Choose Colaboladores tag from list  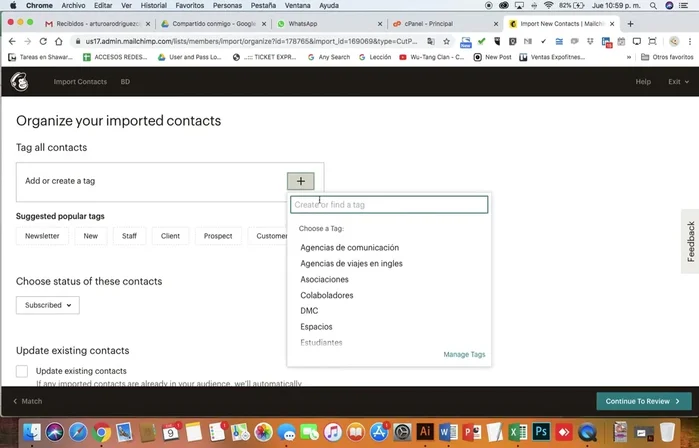click(326, 295)
